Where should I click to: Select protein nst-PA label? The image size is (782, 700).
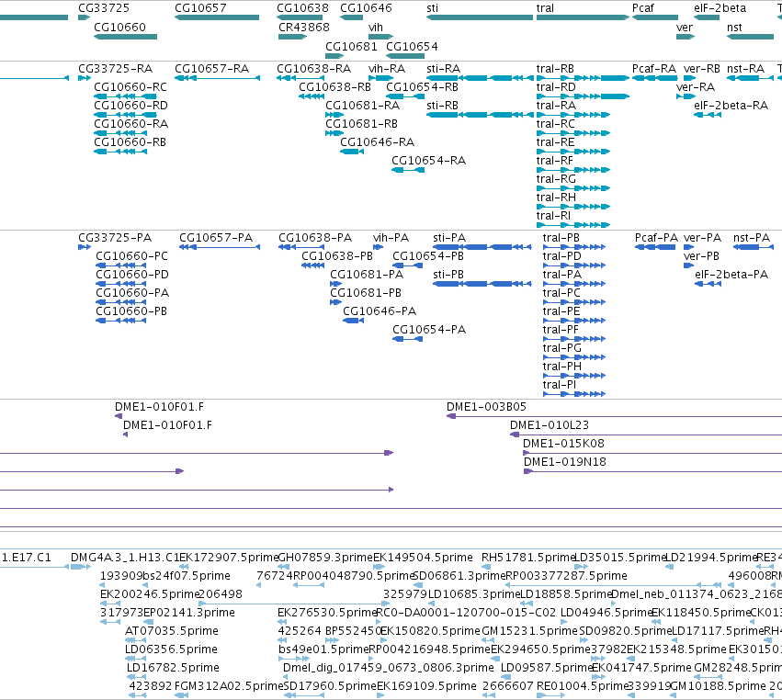tap(752, 237)
